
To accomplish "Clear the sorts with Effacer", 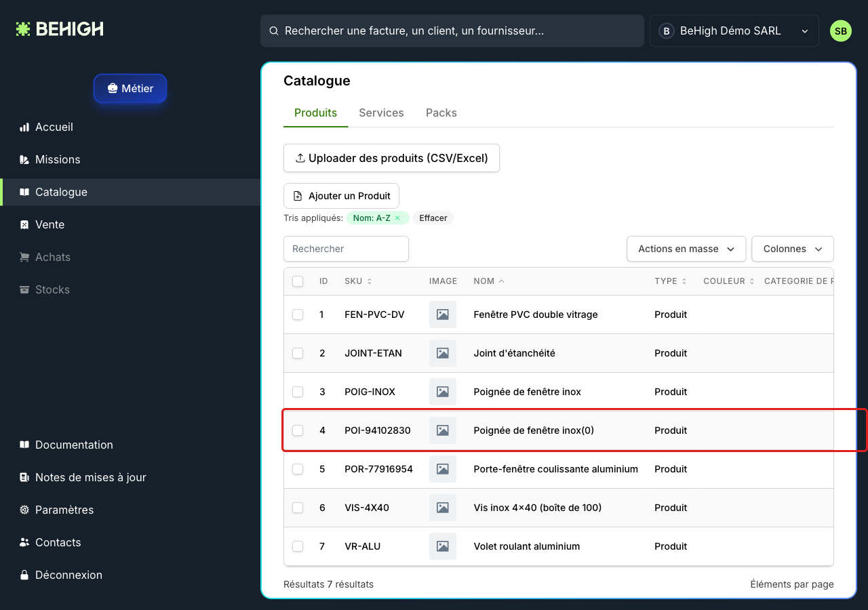I will pos(433,218).
